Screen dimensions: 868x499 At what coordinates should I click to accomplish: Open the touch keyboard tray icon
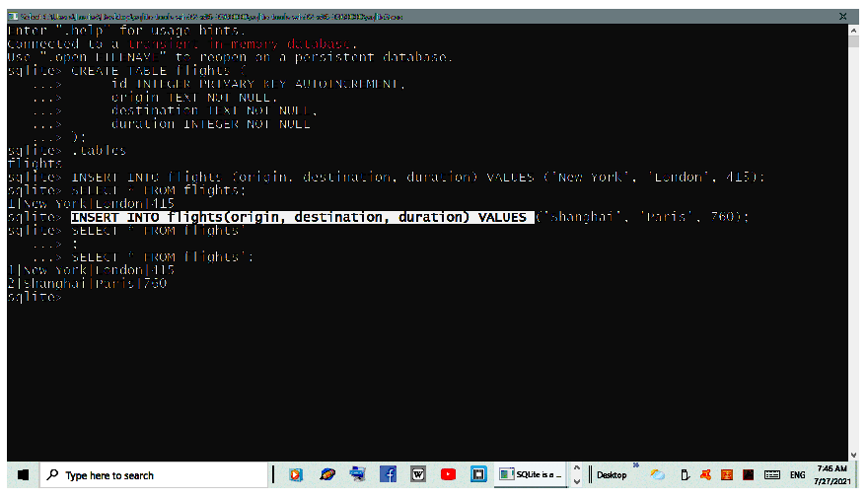pyautogui.click(x=771, y=474)
